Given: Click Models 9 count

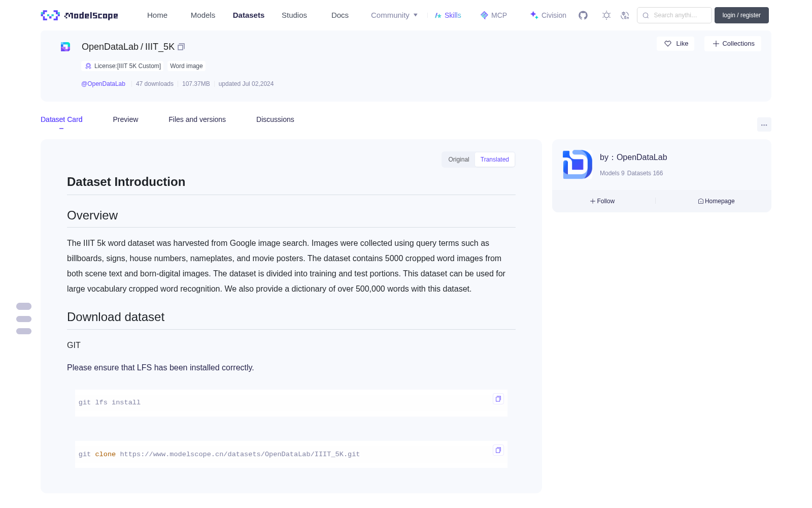Looking at the screenshot, I should point(612,173).
